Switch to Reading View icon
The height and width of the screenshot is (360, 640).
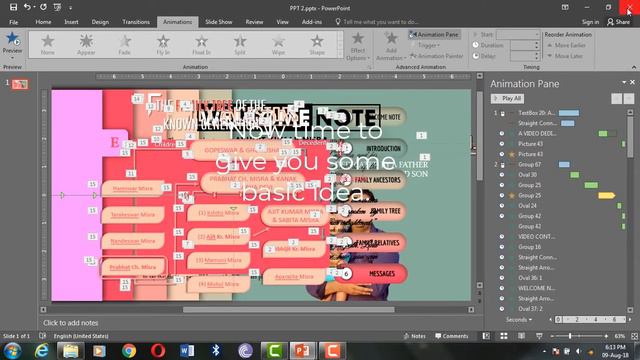(x=521, y=336)
